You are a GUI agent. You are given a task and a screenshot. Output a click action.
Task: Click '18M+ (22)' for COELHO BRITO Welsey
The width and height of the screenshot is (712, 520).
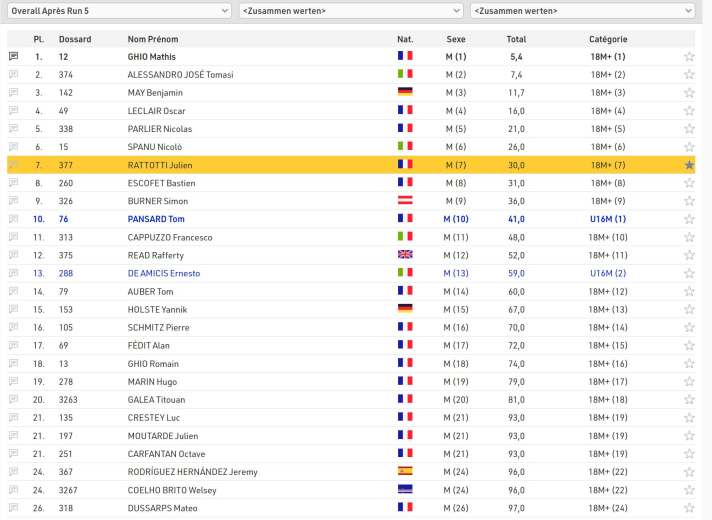click(608, 490)
